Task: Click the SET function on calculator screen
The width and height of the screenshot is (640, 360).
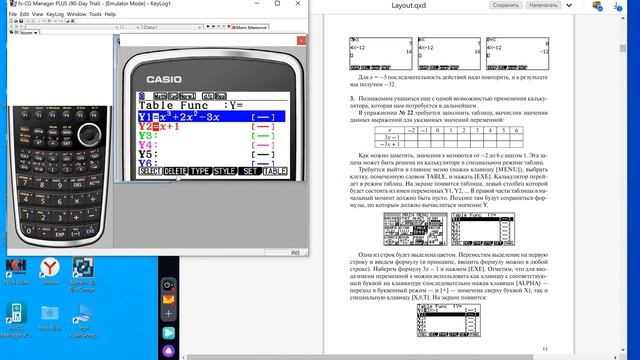Action: [x=250, y=171]
